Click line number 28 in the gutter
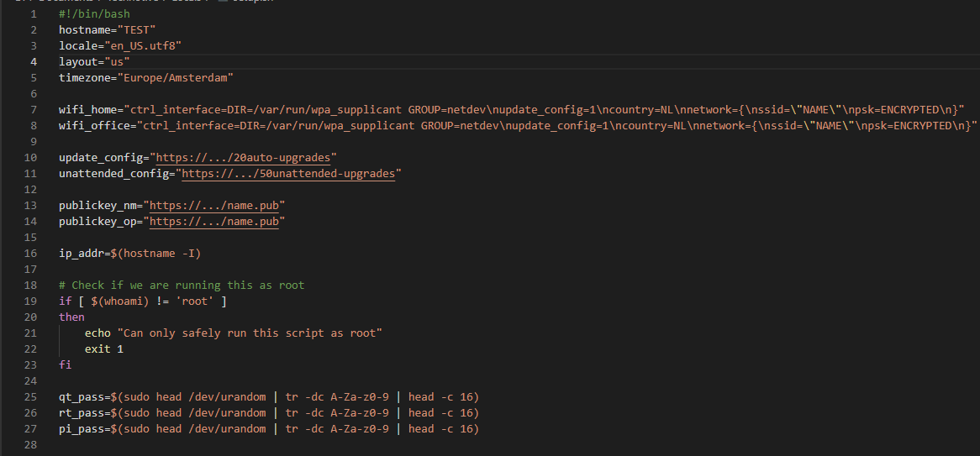 pos(30,445)
